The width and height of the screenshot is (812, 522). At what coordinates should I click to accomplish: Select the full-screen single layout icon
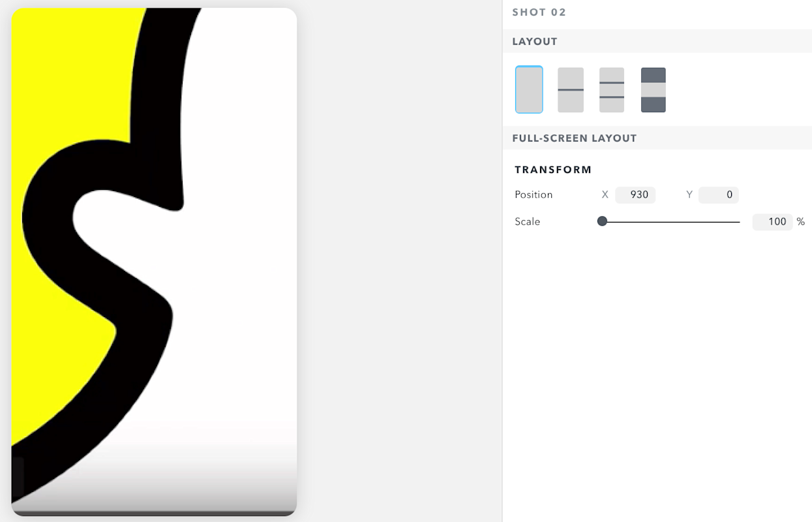coord(529,89)
